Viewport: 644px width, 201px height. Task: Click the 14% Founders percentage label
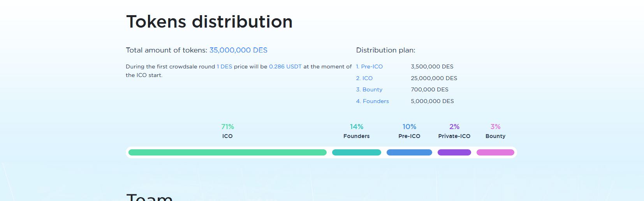point(357,127)
